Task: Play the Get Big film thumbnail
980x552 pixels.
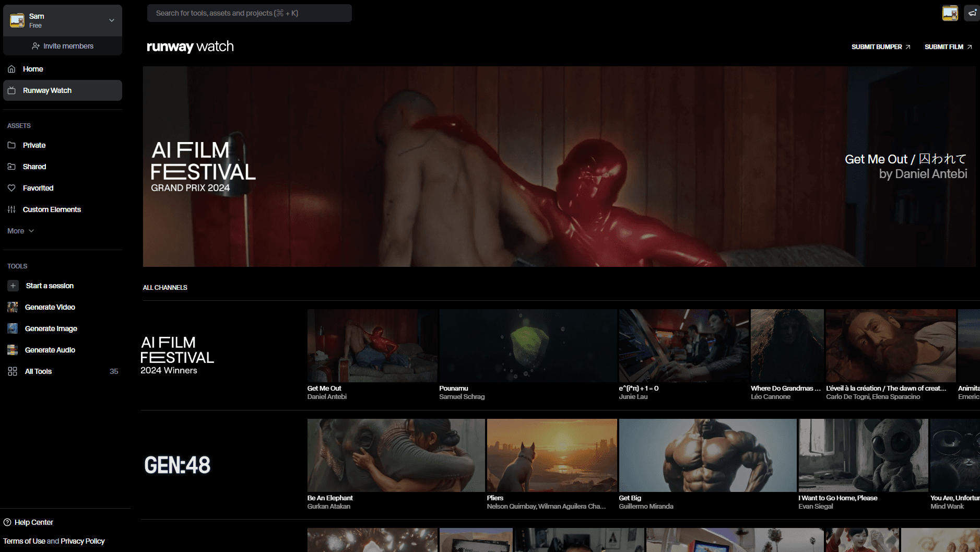Action: tap(707, 455)
